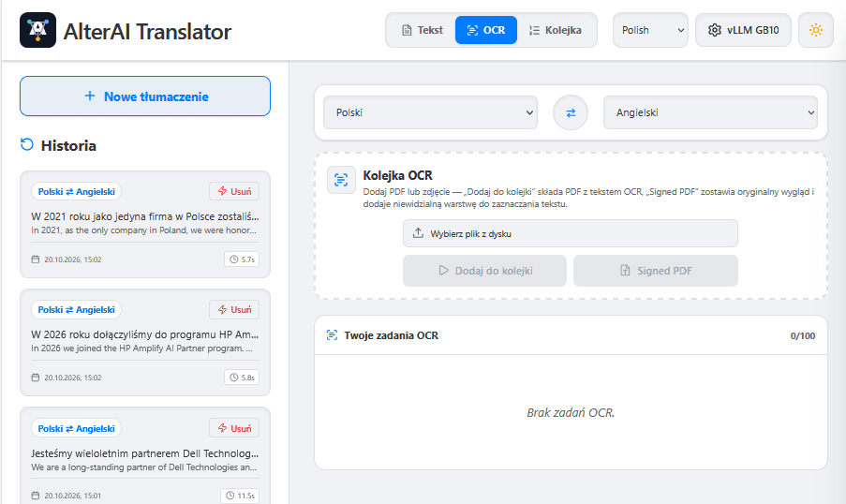
Task: Click the Kolejka OCR scan icon
Action: coord(341,180)
